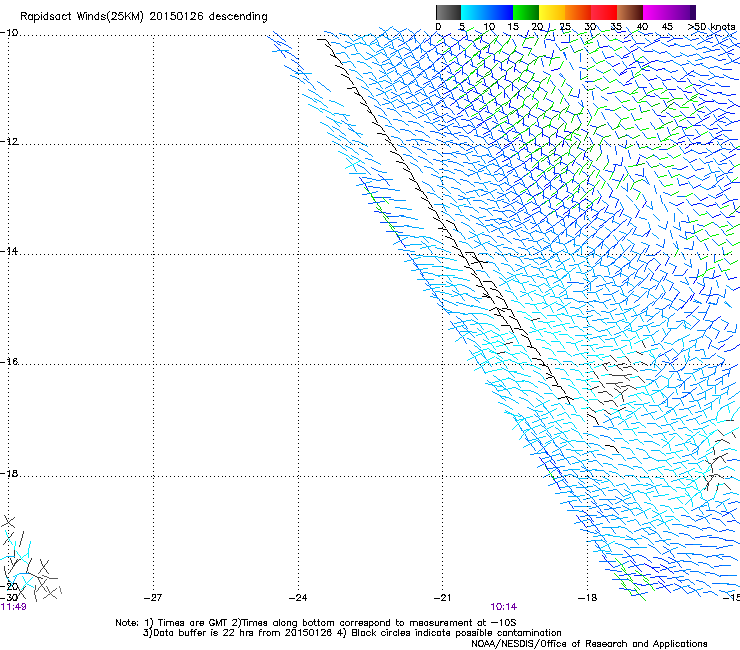This screenshot has height=650, width=740.
Task: Click the latitude '-10' axis label
Action: click(x=9, y=33)
